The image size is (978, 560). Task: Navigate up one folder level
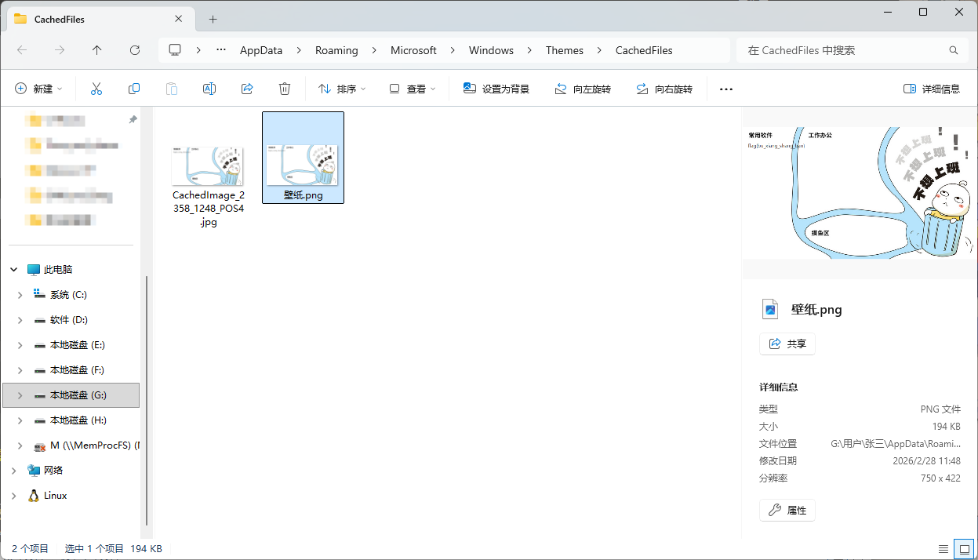[x=97, y=50]
